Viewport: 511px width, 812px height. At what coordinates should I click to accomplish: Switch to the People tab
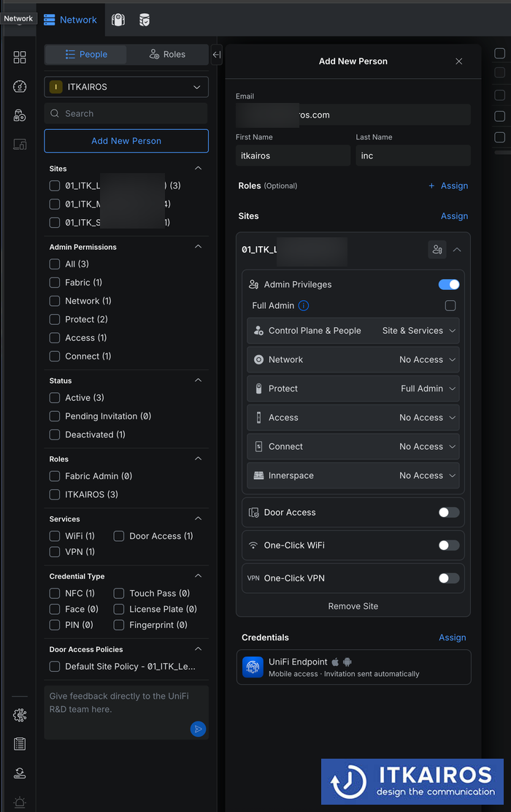86,54
